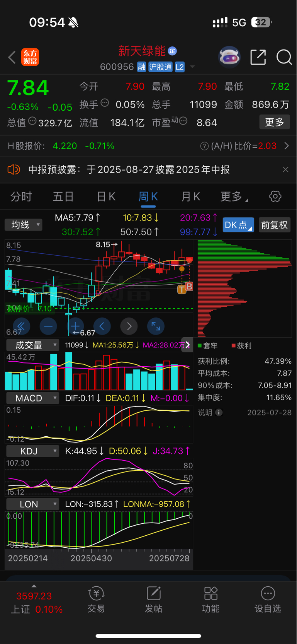Tap the L2 level badge
Image resolution: width=297 pixels, height=644 pixels.
pyautogui.click(x=180, y=67)
